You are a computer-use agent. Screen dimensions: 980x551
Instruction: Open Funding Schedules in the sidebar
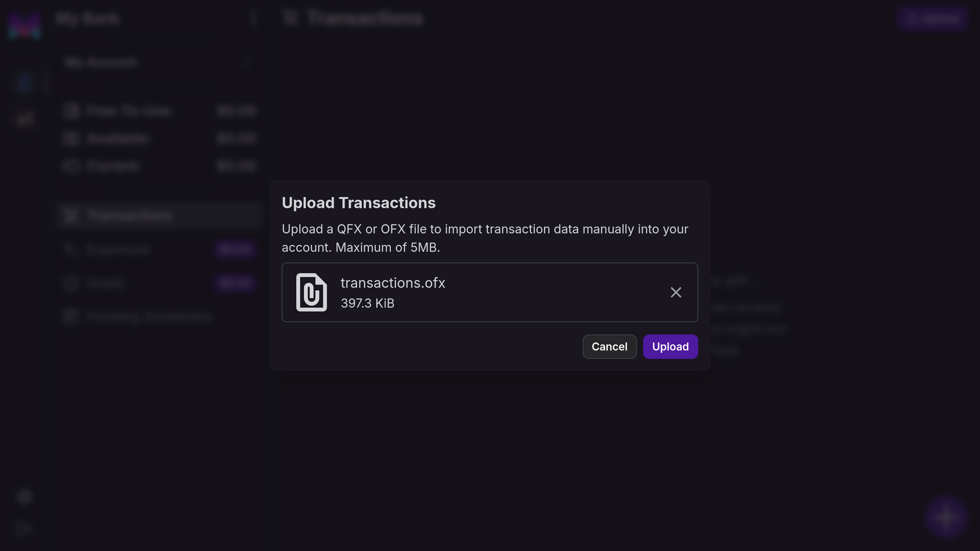pyautogui.click(x=149, y=317)
